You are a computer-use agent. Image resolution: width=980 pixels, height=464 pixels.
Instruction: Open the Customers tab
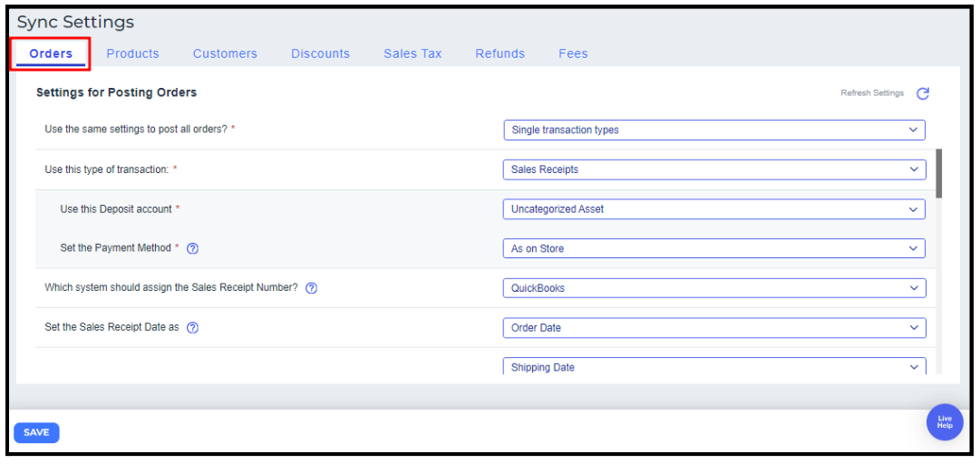point(225,53)
